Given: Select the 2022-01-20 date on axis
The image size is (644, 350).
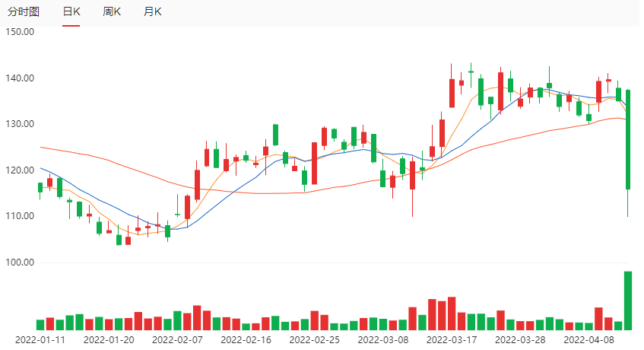Looking at the screenshot, I should coord(109,340).
